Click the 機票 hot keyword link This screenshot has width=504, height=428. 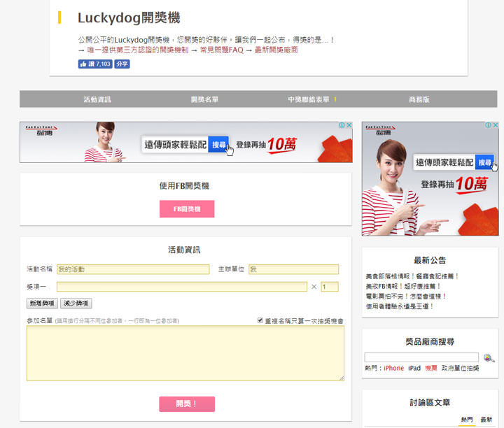coord(431,369)
